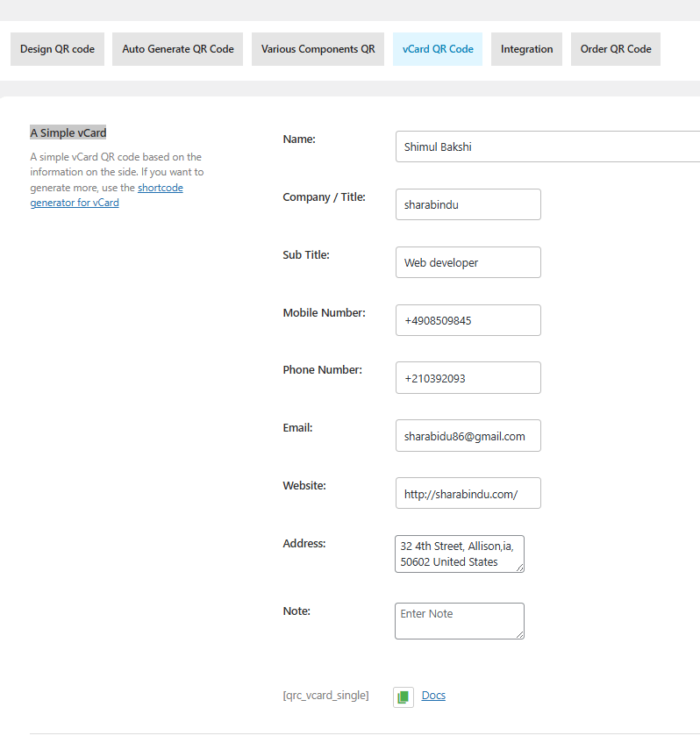The width and height of the screenshot is (700, 743).
Task: Follow the shortcode generator for vCard link
Action: (106, 196)
